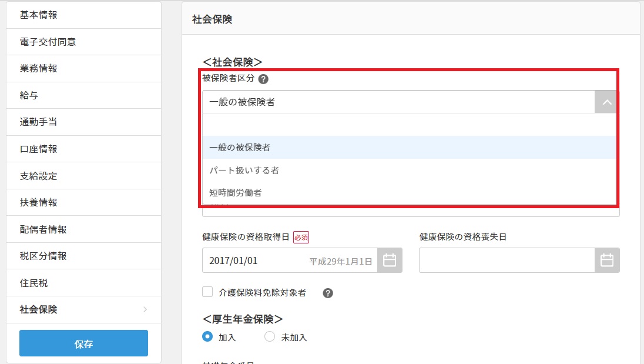Open the 被保険者区分 help tooltip icon

[263, 78]
